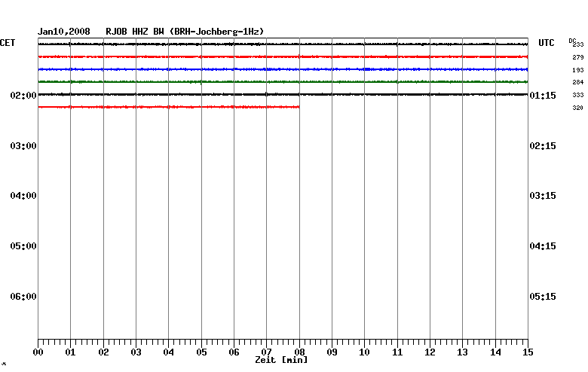
Task: Click minute label 04 on the axis
Action: 168,352
